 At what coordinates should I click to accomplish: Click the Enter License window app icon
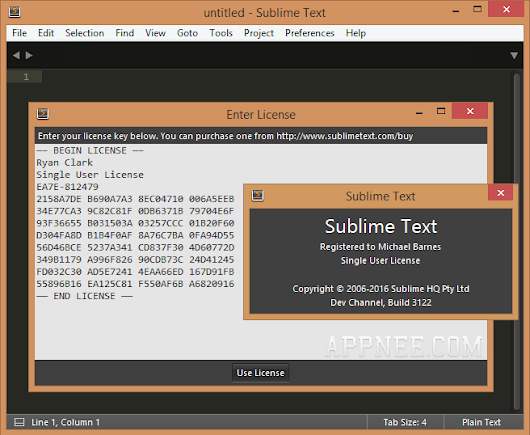43,114
